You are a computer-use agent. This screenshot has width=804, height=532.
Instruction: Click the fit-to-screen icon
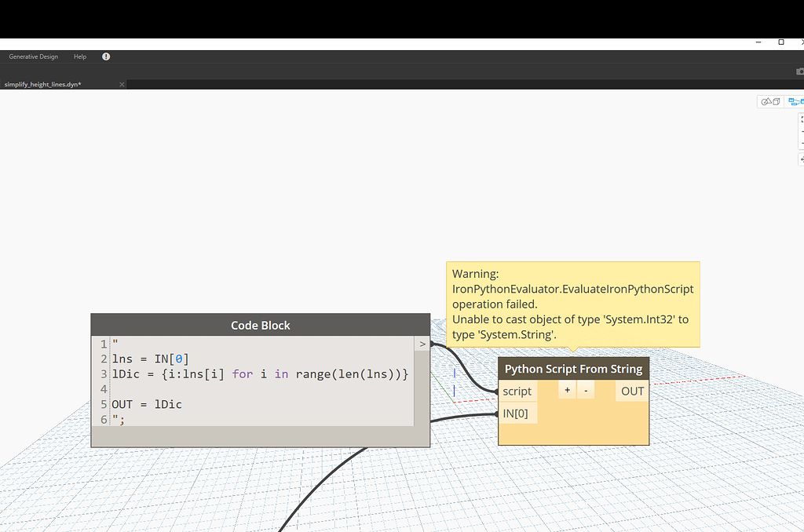tap(801, 119)
